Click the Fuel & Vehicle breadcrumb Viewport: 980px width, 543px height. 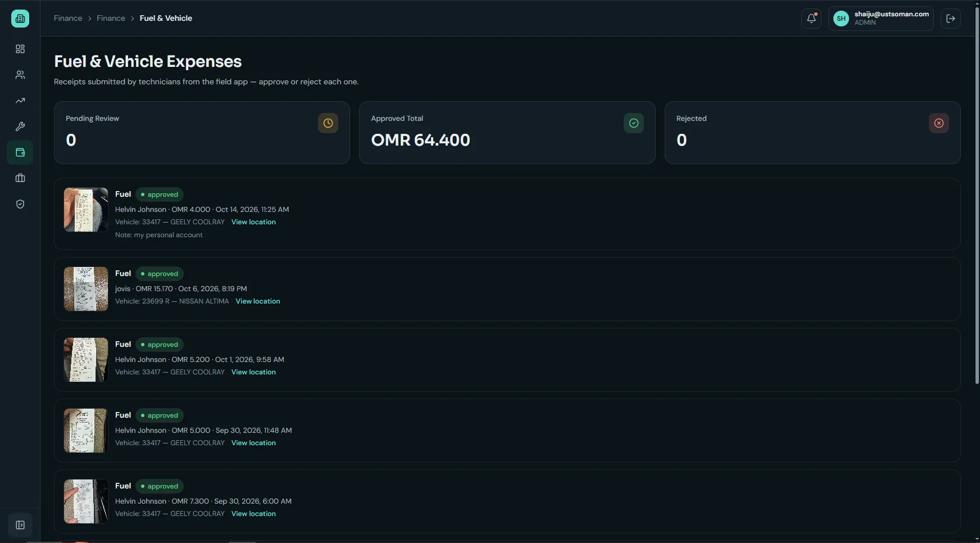pos(166,18)
